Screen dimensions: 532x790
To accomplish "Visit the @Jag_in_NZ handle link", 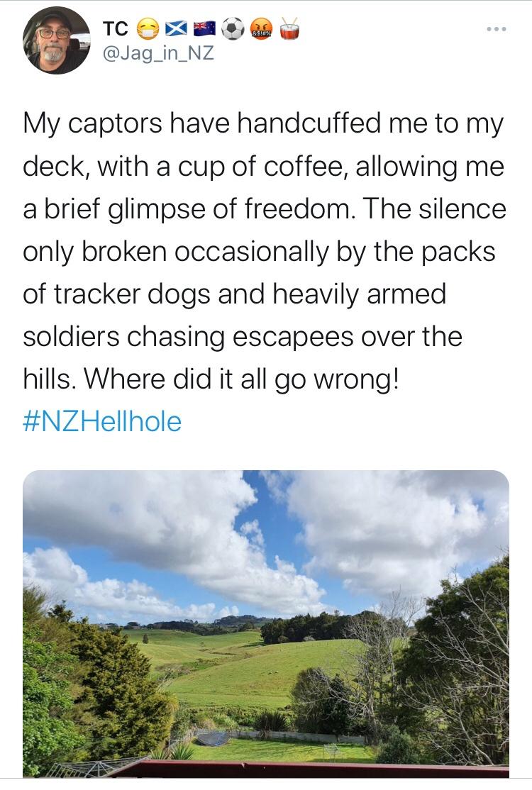I will pyautogui.click(x=157, y=53).
